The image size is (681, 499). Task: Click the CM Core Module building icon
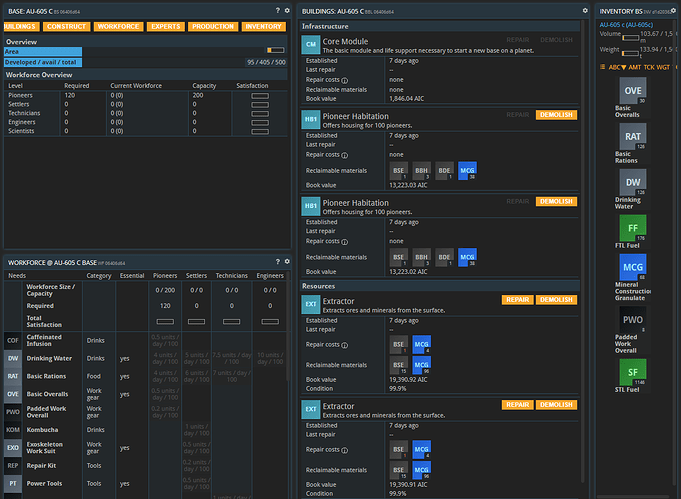311,44
